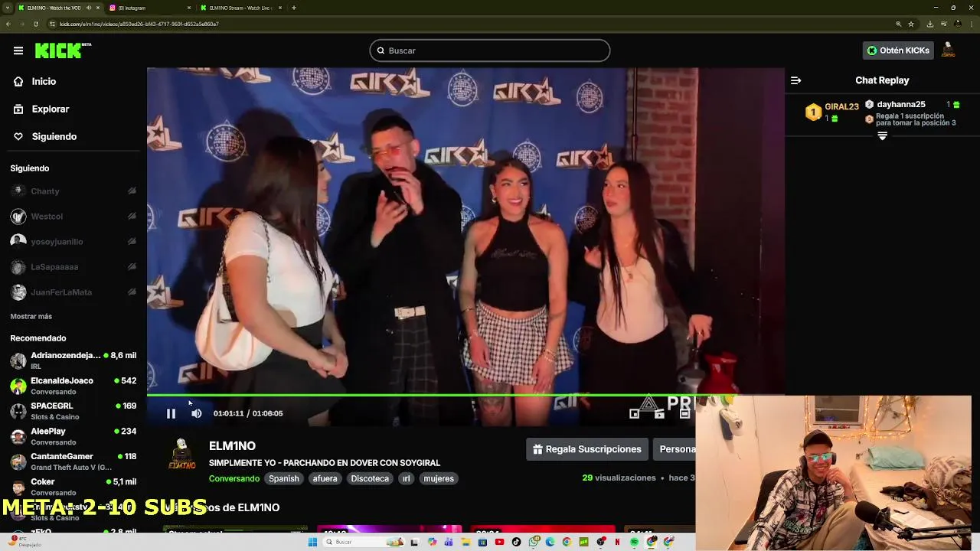Open YouTube from the taskbar
This screenshot has height=551, width=980.
point(499,542)
